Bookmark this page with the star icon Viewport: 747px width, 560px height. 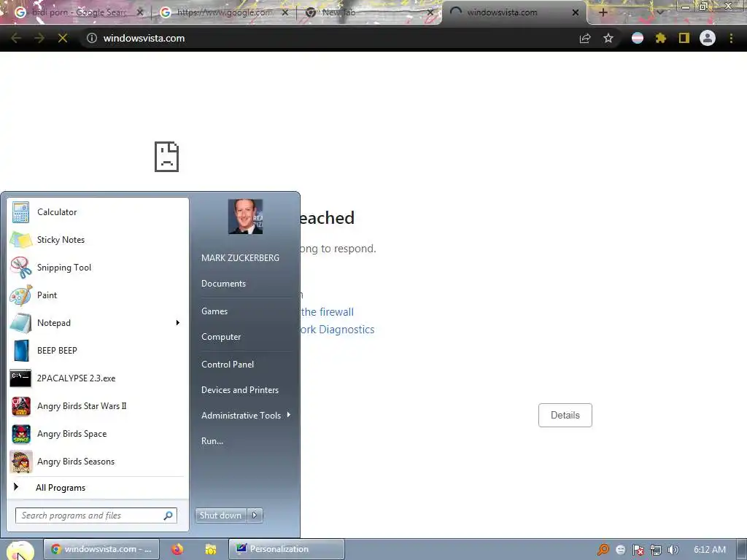pos(608,38)
